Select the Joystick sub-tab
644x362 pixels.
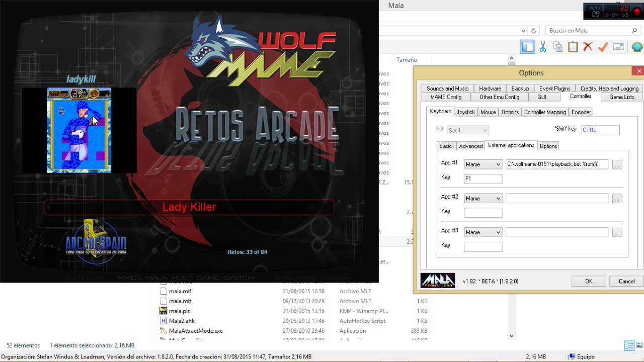coord(465,112)
